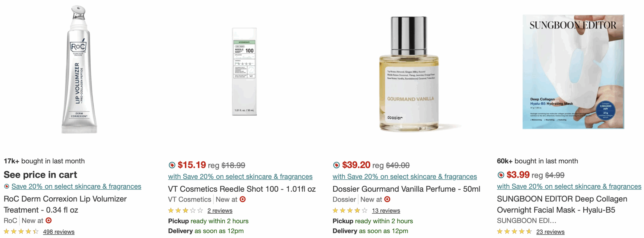
Task: Open the VT Cosmetics Reedle Shot product image
Action: tap(244, 72)
